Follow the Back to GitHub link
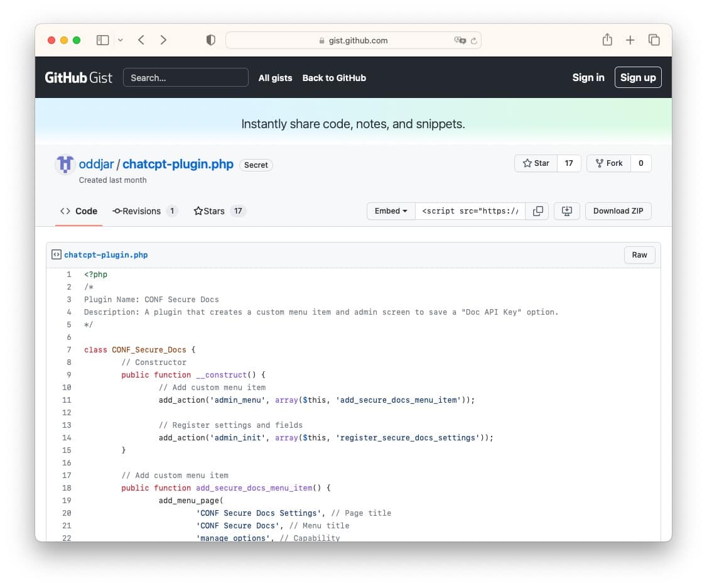 click(334, 78)
